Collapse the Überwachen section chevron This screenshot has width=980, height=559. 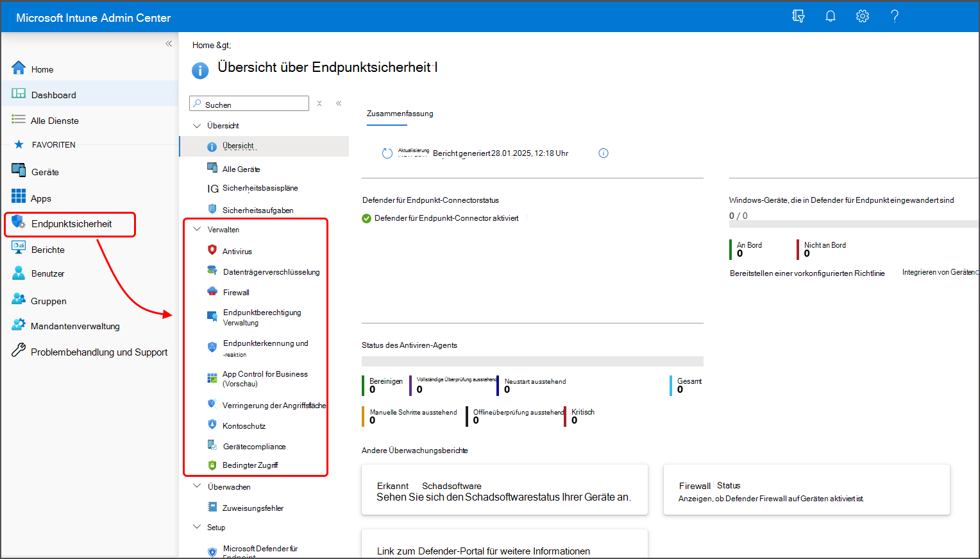(197, 486)
